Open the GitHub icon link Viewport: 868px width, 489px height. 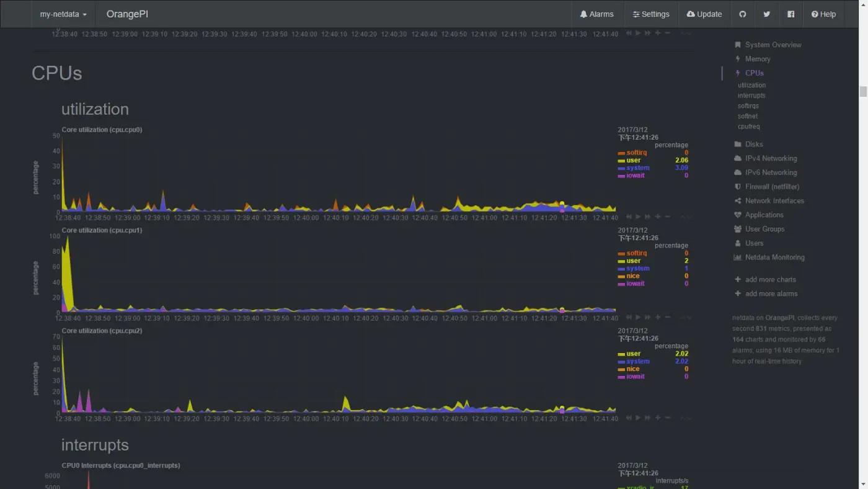(x=742, y=14)
